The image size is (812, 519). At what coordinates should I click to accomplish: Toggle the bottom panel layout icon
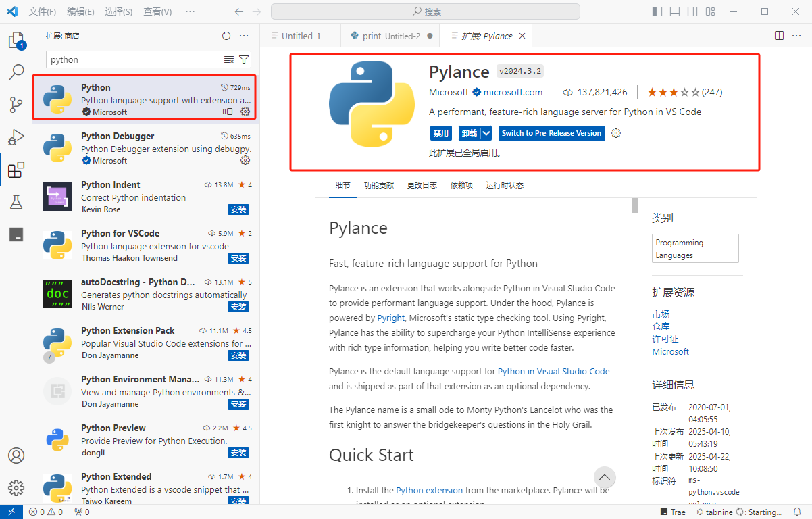[675, 11]
